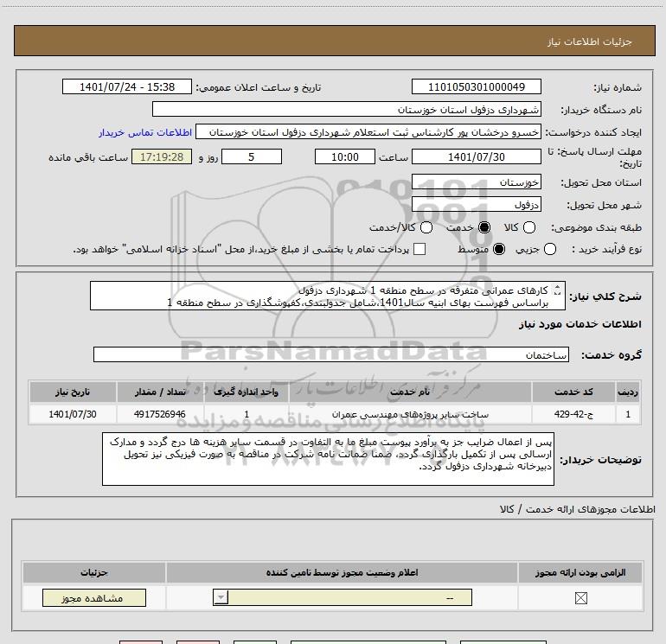Toggle Islamic treasury bonds payment checkbox
Screen dimensions: 666x644
coord(419,249)
